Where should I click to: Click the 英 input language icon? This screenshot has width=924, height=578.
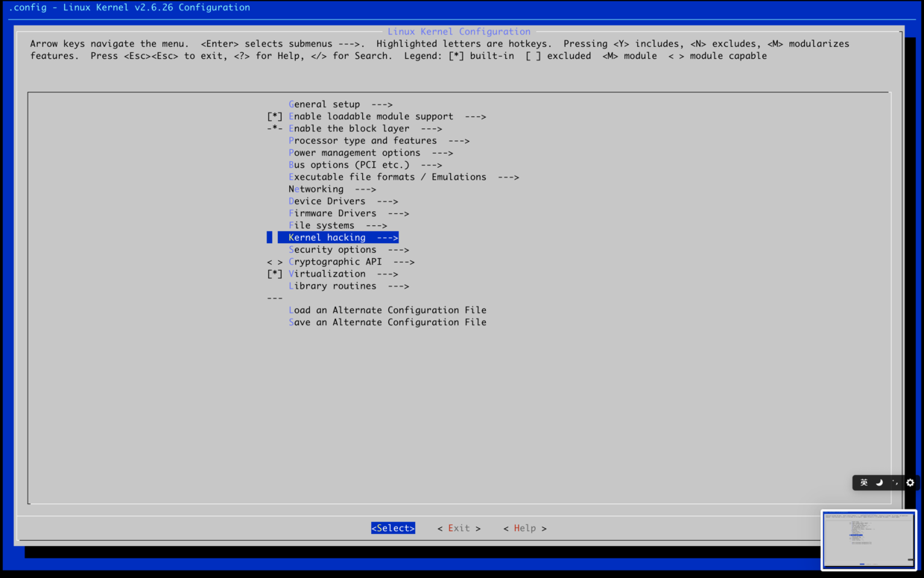click(864, 483)
